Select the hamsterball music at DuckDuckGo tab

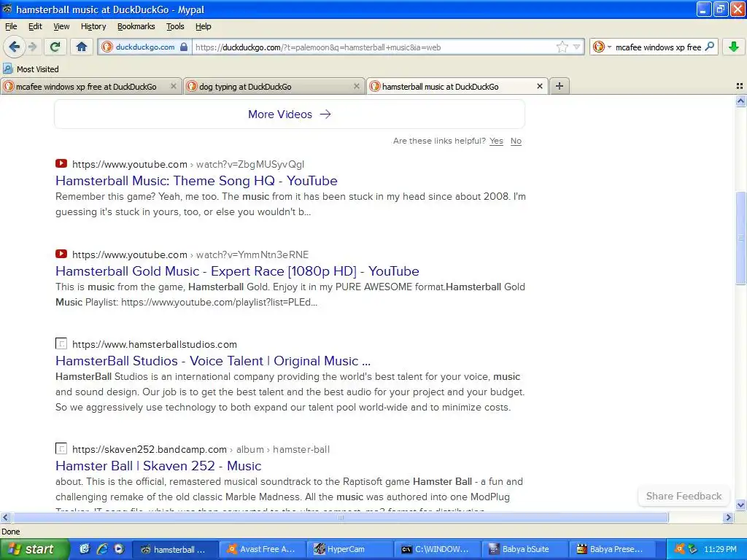440,87
